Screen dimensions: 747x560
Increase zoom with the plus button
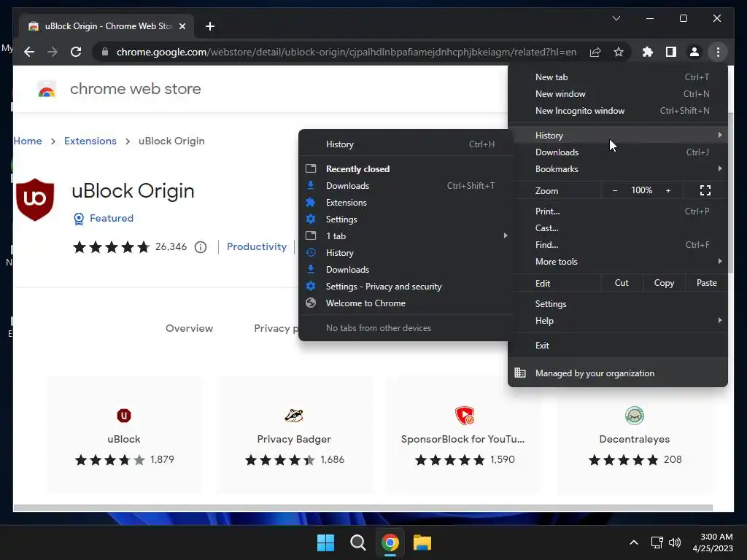click(668, 190)
